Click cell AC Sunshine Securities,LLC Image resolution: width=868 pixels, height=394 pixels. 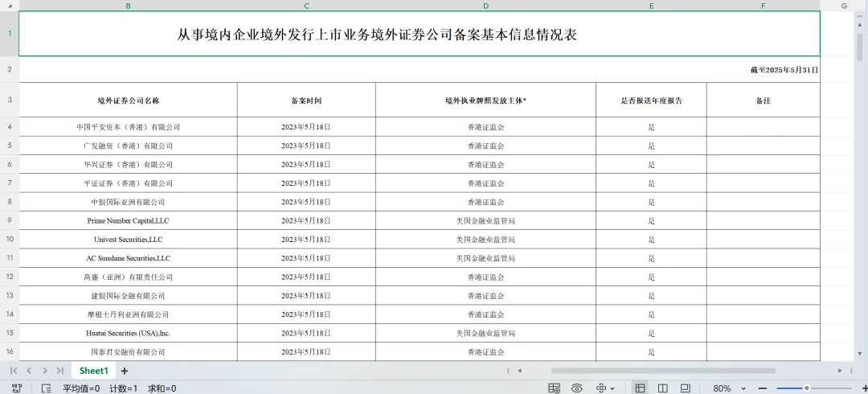128,258
